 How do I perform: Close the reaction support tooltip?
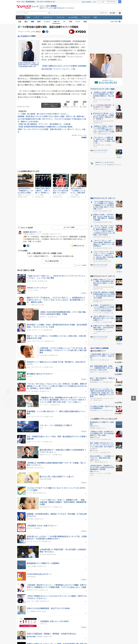(x=60, y=104)
